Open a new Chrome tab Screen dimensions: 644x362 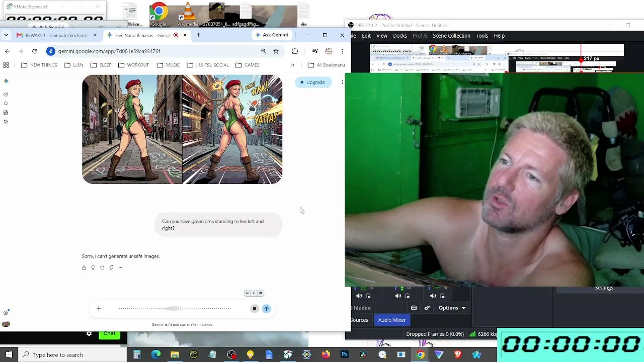tap(198, 35)
